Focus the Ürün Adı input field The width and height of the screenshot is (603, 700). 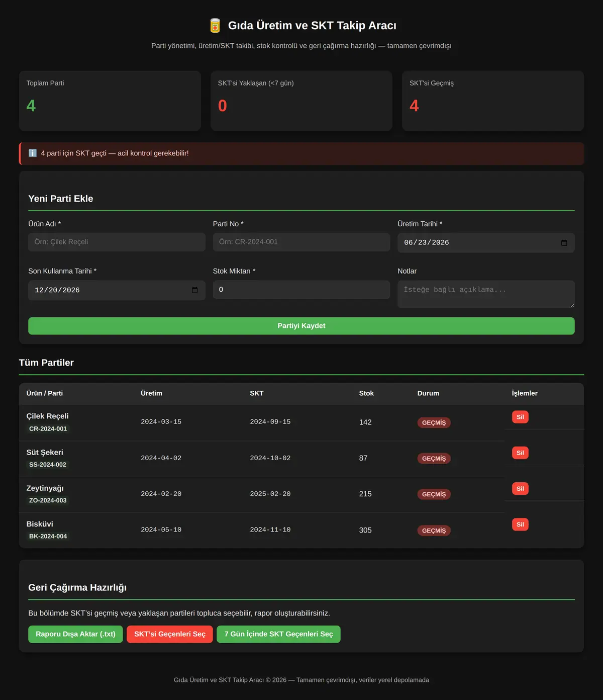pos(117,242)
